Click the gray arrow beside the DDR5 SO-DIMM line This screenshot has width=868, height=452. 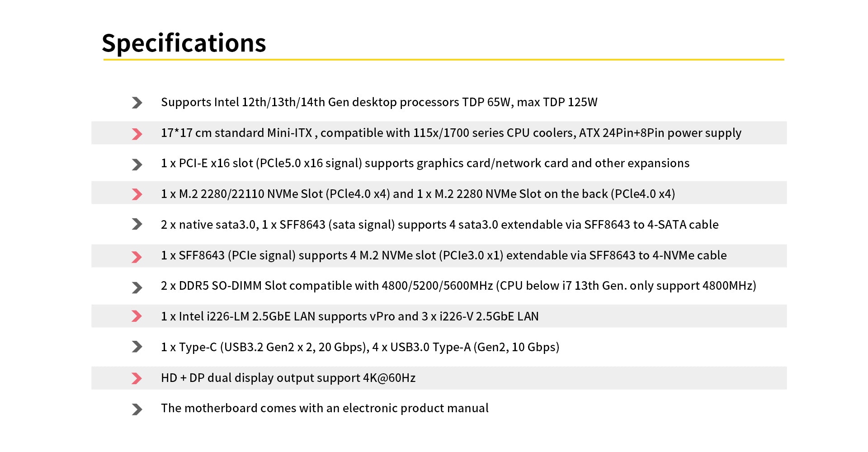point(137,287)
